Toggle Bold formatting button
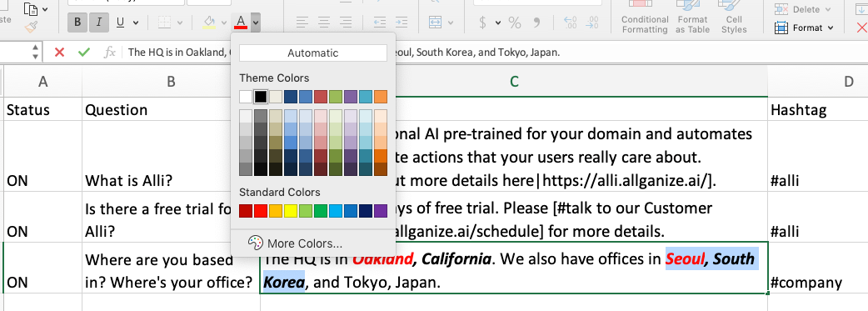Screen dimensions: 868x311 tap(77, 23)
